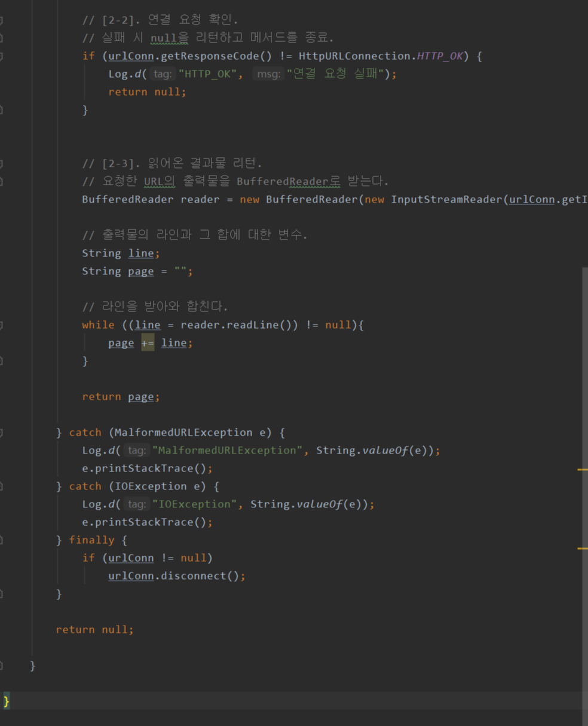Click urlConn in 'if (urlConn != null)'
Screen dimensions: 588x726
tap(131, 558)
